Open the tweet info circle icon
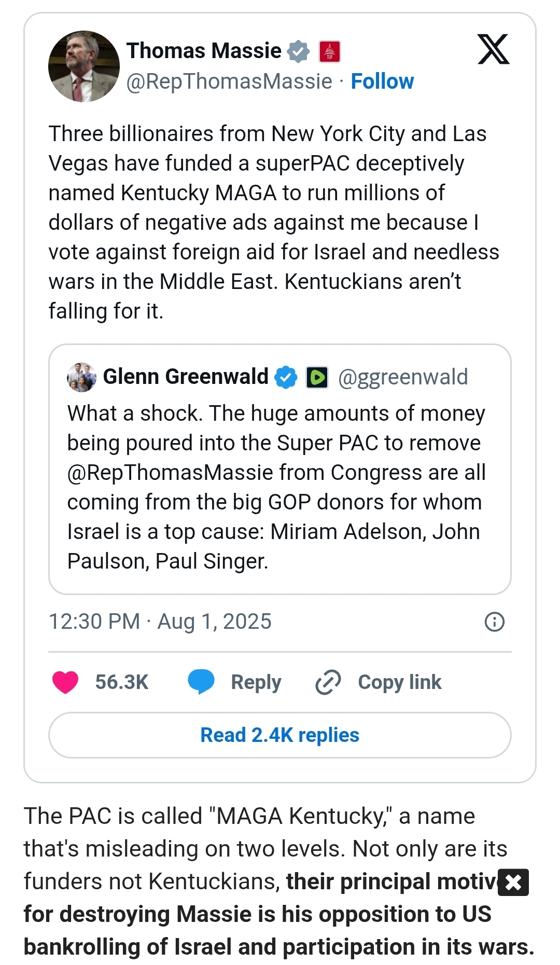The image size is (560, 965). click(x=494, y=622)
